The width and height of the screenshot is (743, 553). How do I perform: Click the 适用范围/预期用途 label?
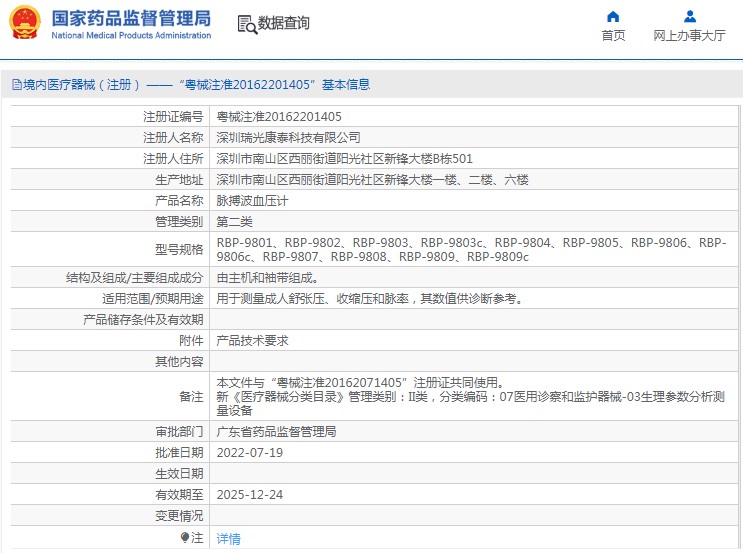pyautogui.click(x=153, y=299)
